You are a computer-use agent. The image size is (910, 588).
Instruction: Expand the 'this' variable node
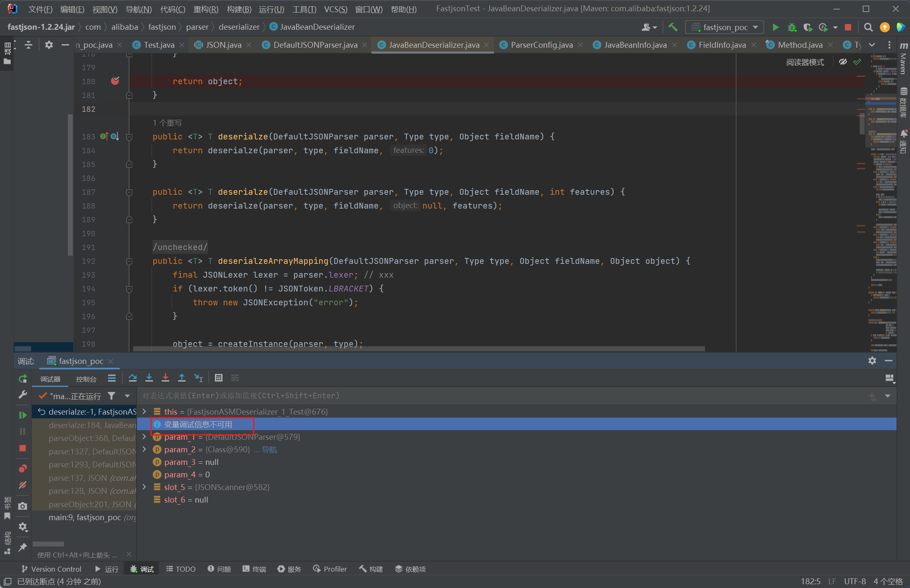tap(145, 412)
